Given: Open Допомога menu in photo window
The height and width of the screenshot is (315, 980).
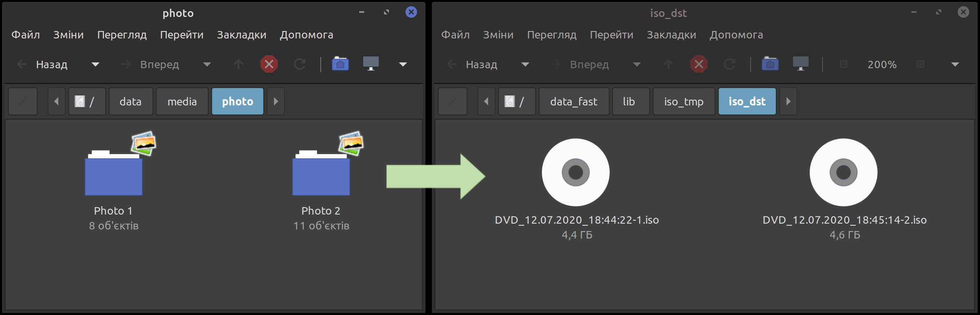Looking at the screenshot, I should 307,35.
